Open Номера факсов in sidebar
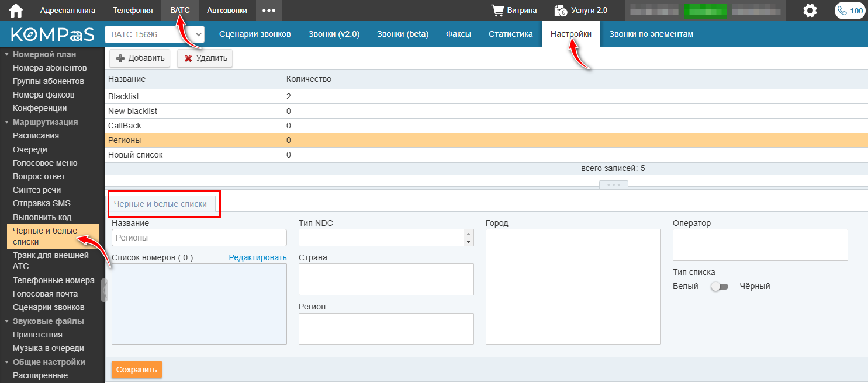 click(x=43, y=95)
